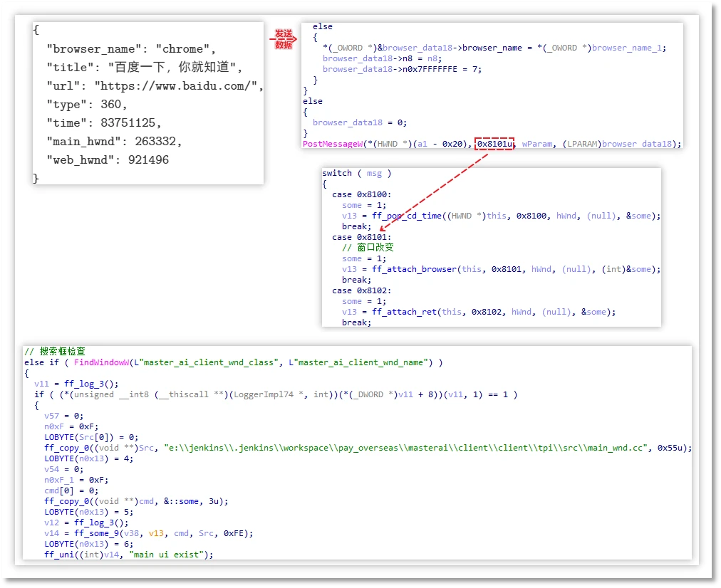This screenshot has height=588, width=721.
Task: Click the "browser_name": "chrome" JSON line
Action: coord(131,49)
